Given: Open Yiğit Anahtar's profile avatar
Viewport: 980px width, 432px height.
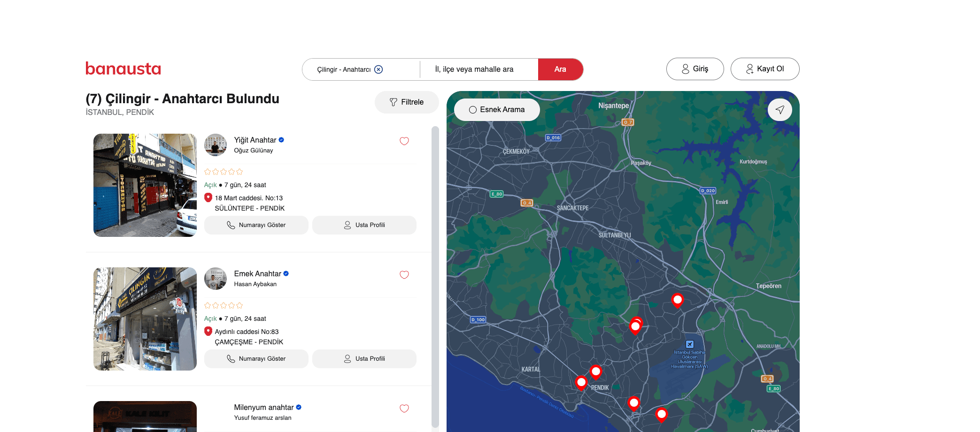Looking at the screenshot, I should 216,145.
